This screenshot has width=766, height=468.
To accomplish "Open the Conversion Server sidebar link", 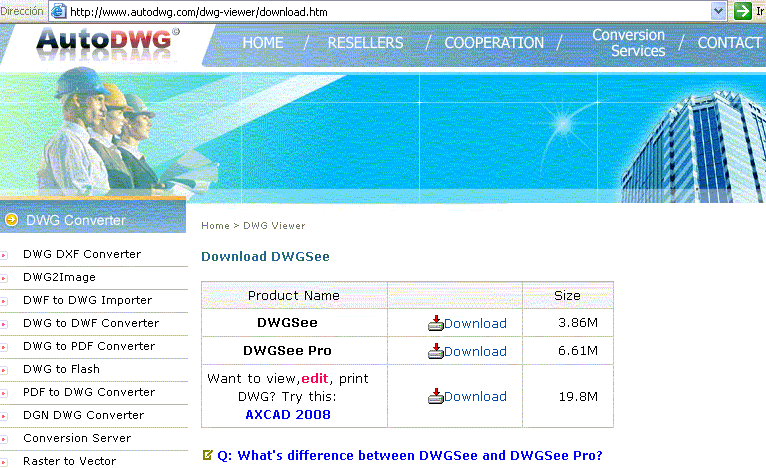I will 77,438.
